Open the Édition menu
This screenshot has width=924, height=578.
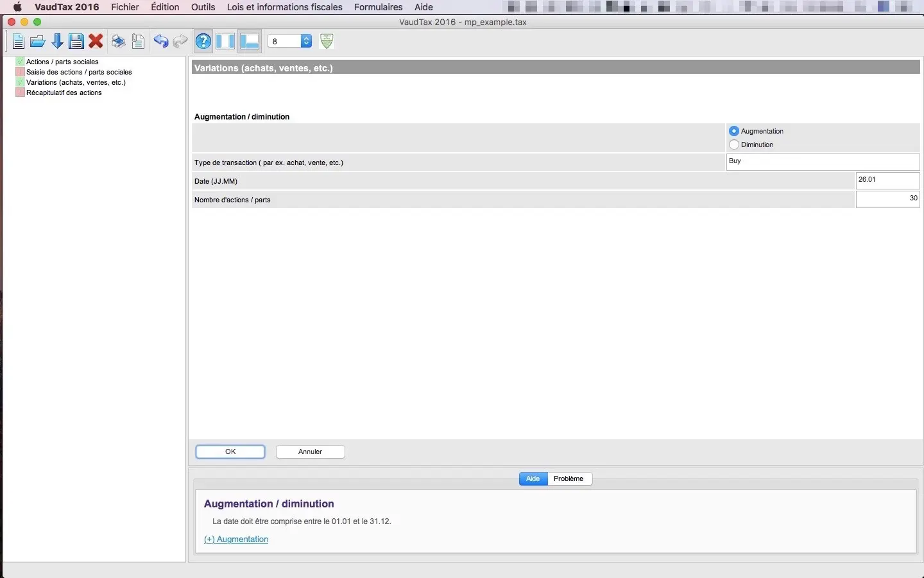[x=165, y=7]
